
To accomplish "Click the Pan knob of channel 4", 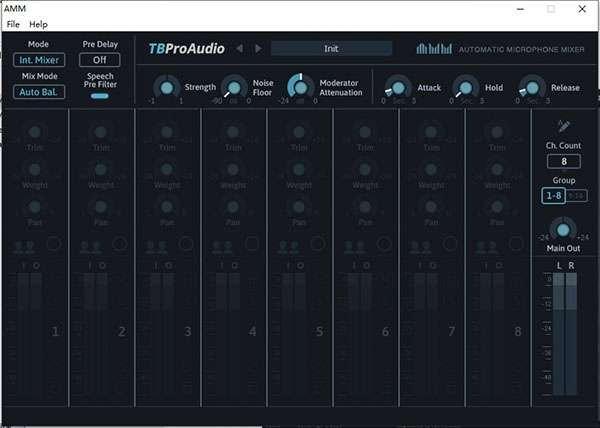I will pos(233,207).
